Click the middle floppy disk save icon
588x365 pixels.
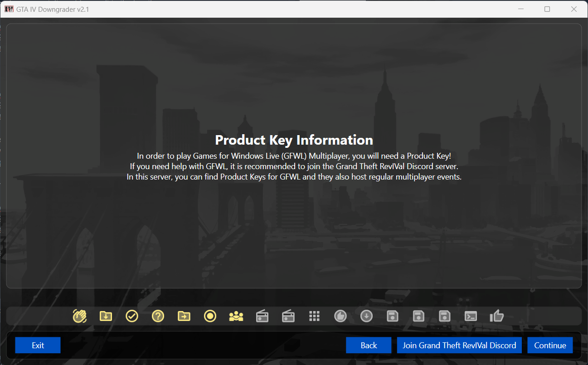pos(419,316)
